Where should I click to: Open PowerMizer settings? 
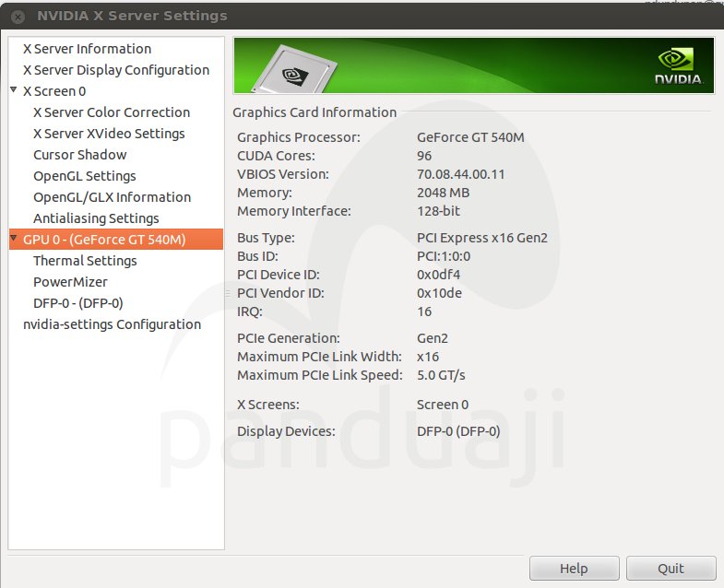click(70, 282)
